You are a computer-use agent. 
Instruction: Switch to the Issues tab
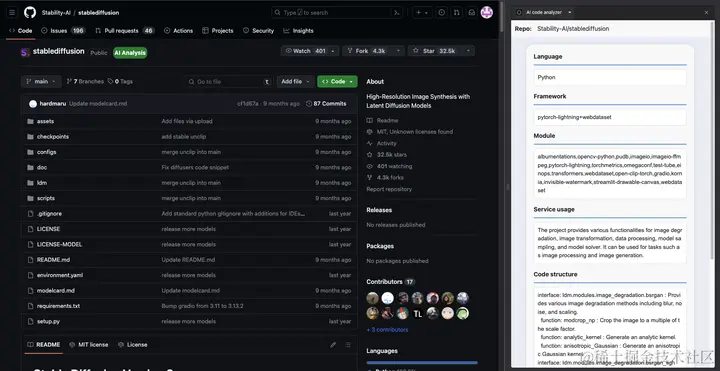click(63, 31)
